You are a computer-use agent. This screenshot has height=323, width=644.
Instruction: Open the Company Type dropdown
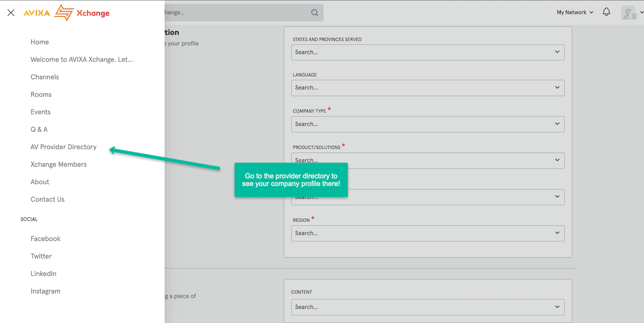tap(428, 124)
